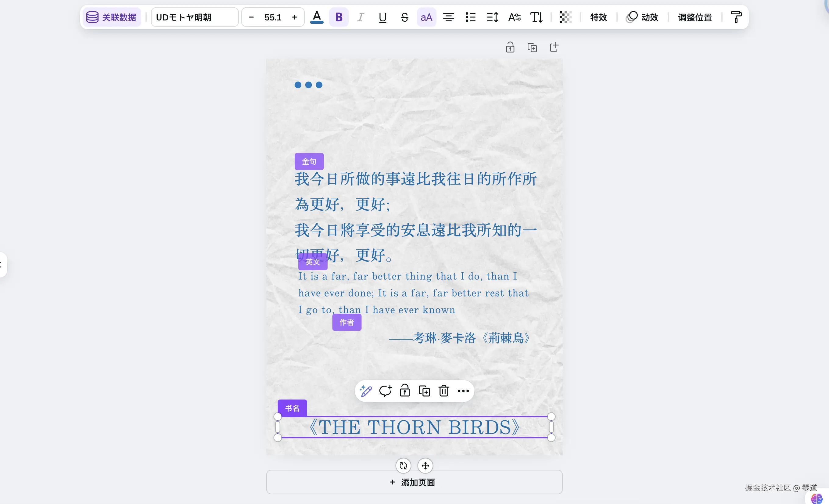Click the format painter icon
The image size is (829, 504).
(x=736, y=17)
